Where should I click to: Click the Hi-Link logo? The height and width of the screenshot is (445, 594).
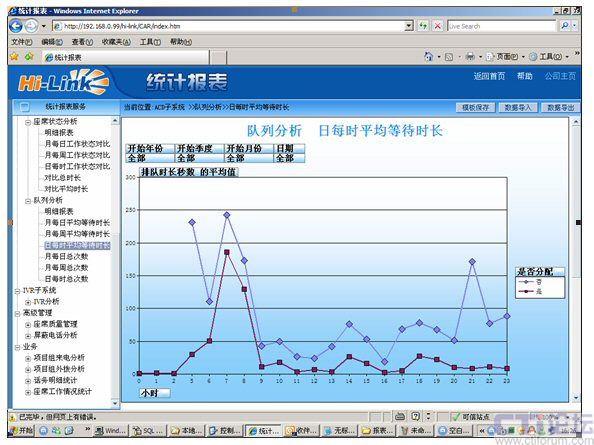pyautogui.click(x=63, y=81)
